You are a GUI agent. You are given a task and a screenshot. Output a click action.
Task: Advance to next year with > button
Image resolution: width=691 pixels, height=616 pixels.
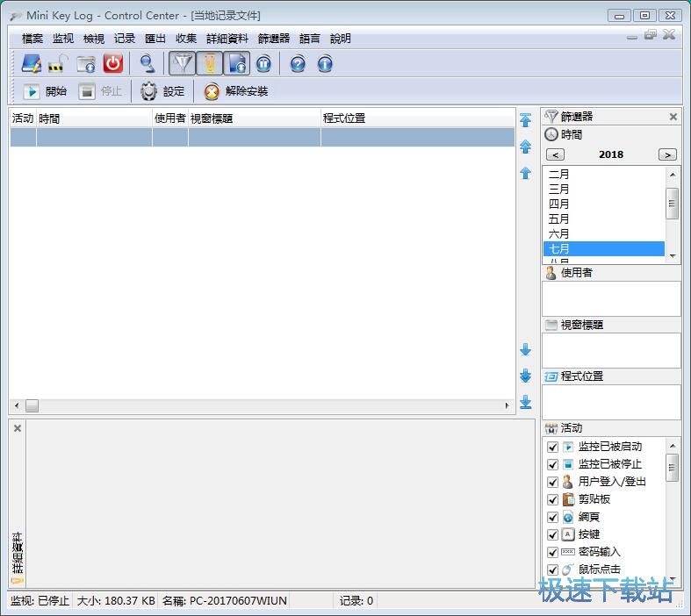(x=667, y=154)
